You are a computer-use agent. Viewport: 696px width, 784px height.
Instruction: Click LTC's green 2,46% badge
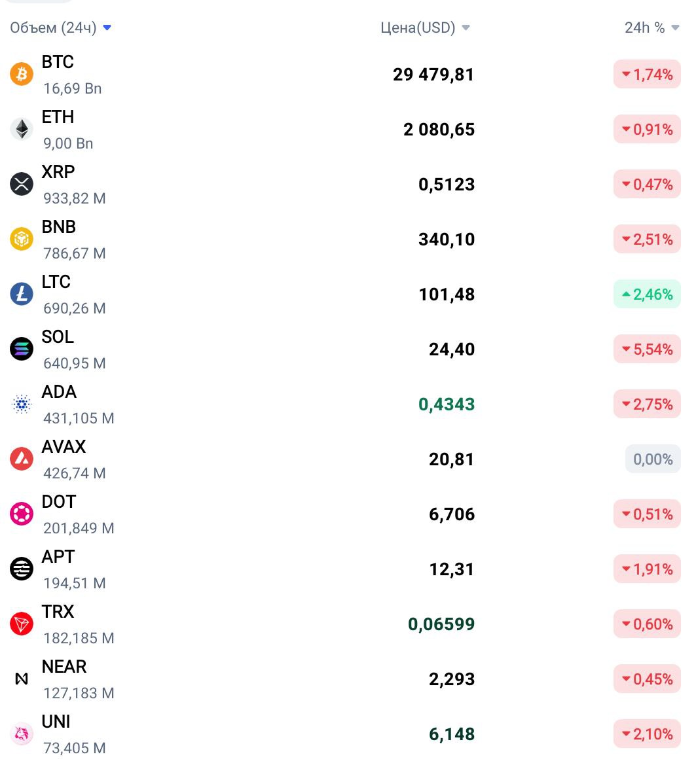[x=647, y=294]
